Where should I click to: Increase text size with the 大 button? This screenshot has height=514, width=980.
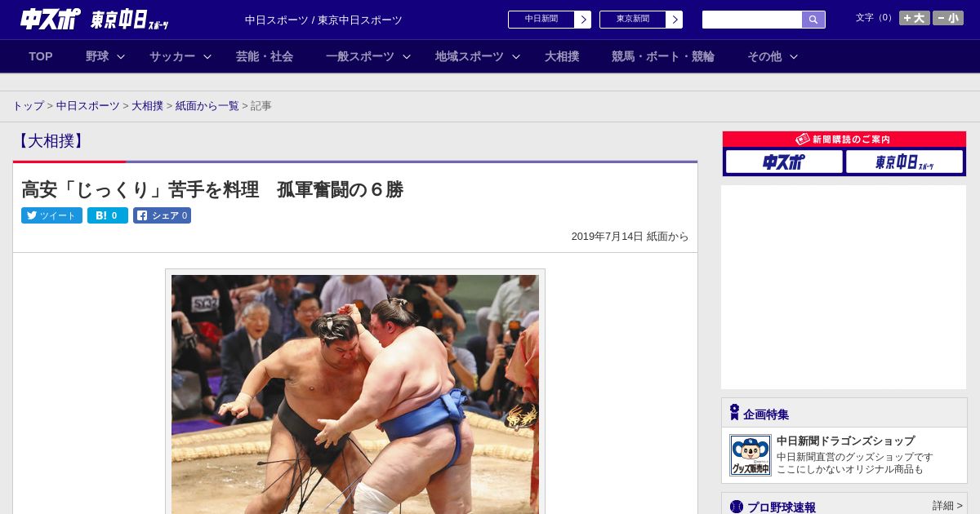(915, 18)
